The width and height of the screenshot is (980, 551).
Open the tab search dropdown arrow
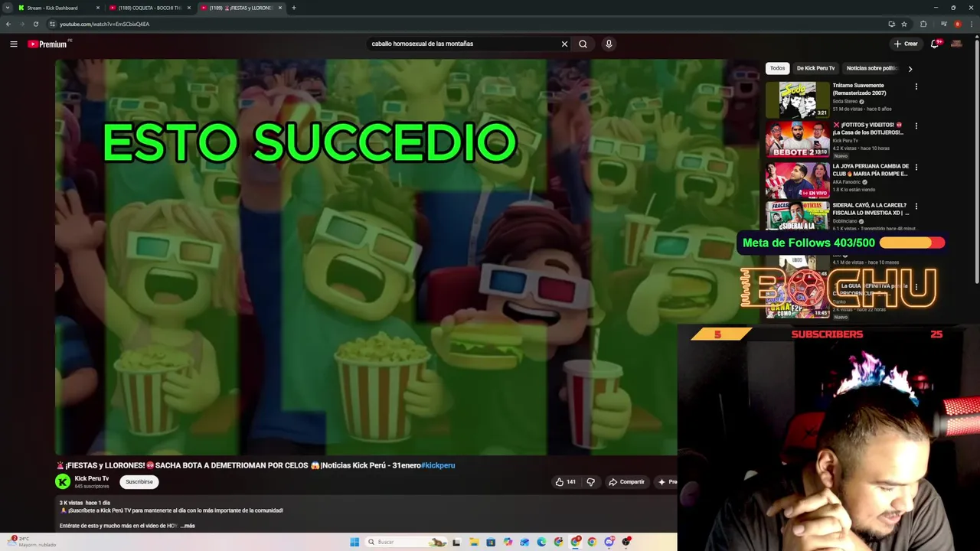8,8
